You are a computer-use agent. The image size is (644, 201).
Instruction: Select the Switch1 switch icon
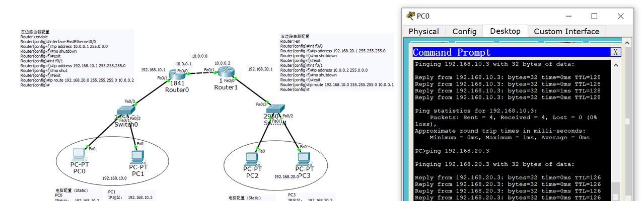pos(275,109)
